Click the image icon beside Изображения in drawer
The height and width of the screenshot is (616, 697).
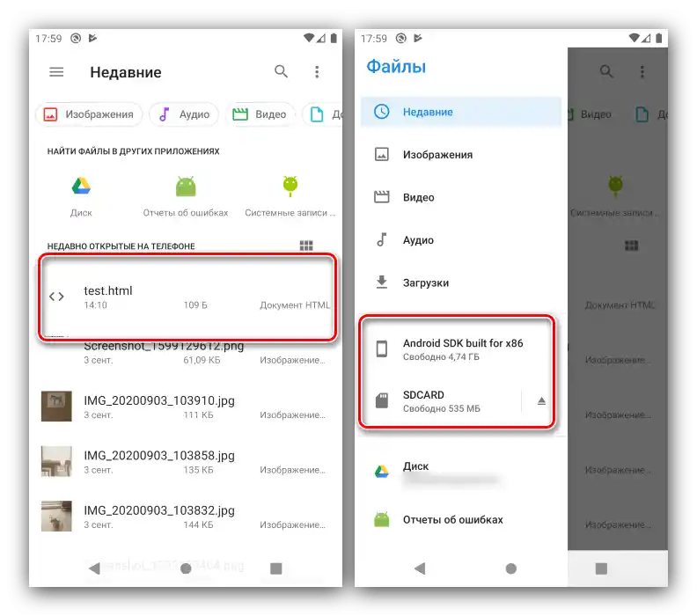pyautogui.click(x=382, y=154)
